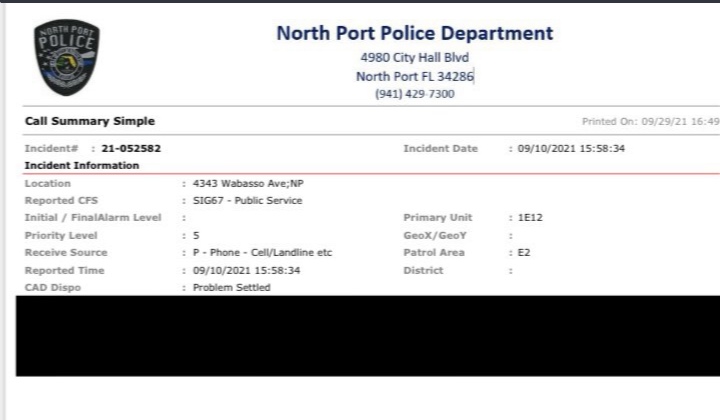Image resolution: width=720 pixels, height=420 pixels.
Task: Click the Patrol Area value E2
Action: click(x=522, y=253)
